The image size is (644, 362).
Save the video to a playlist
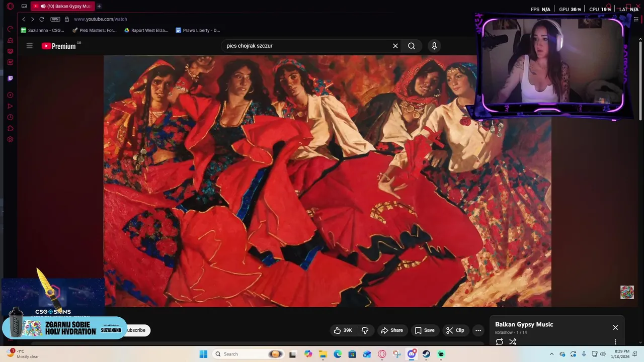[x=425, y=330]
